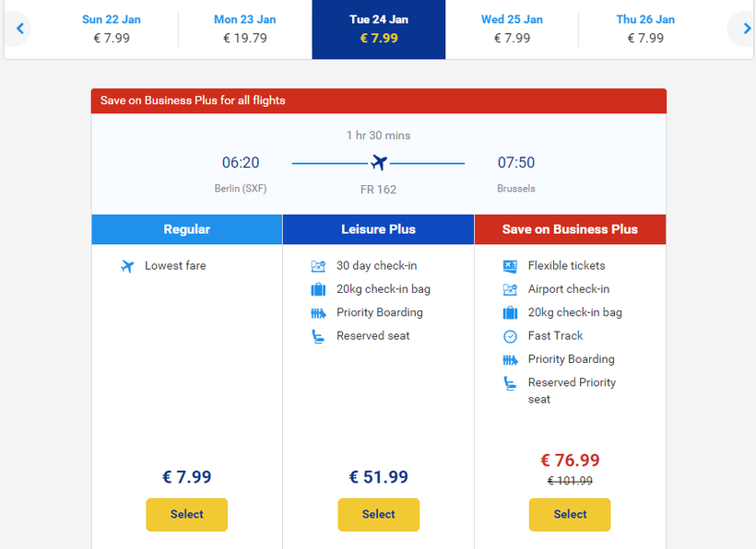Viewport: 756px width, 549px height.
Task: Show earlier dates with left arrow
Action: pyautogui.click(x=19, y=29)
